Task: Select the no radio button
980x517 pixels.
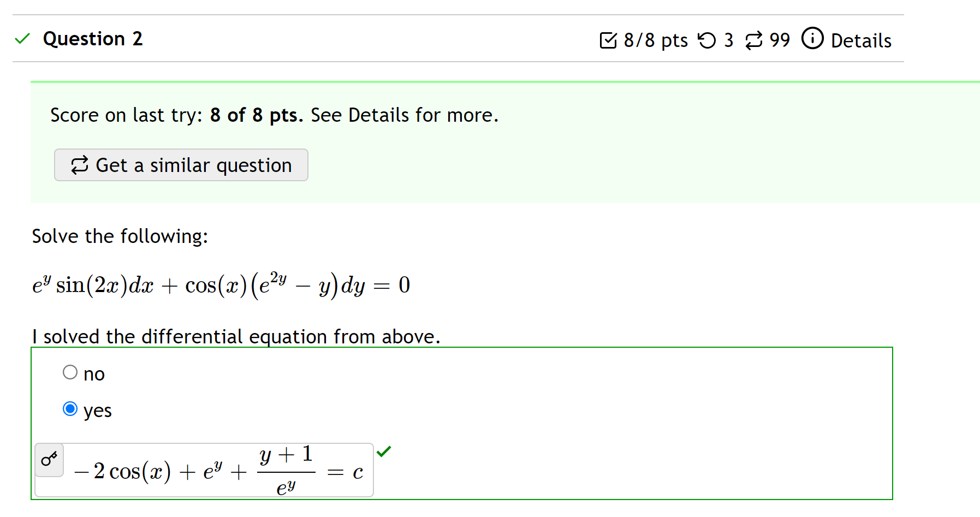Action: tap(70, 372)
